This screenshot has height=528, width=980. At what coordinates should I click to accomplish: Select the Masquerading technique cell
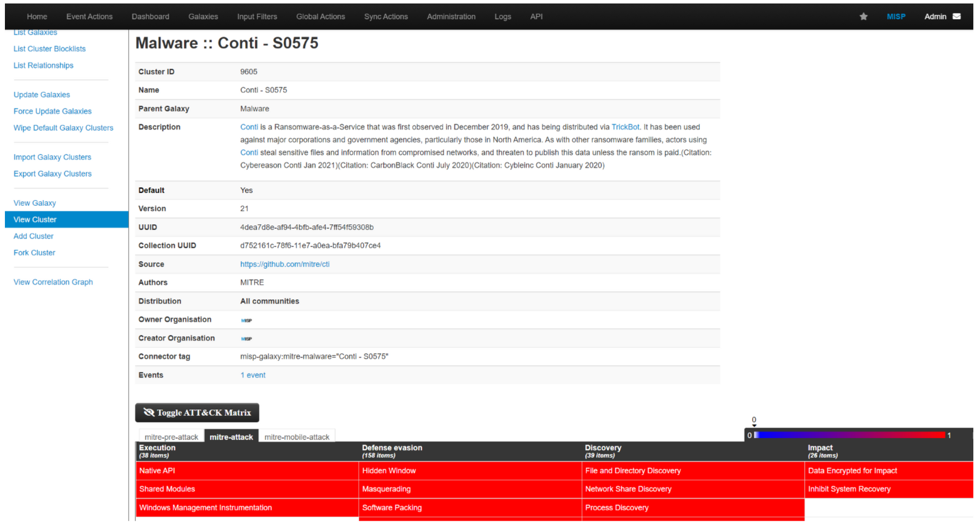point(470,489)
